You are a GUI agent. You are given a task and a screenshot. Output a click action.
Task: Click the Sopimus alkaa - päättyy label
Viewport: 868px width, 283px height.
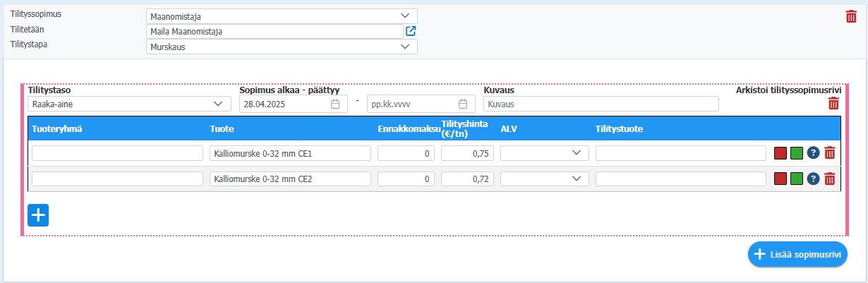[289, 90]
